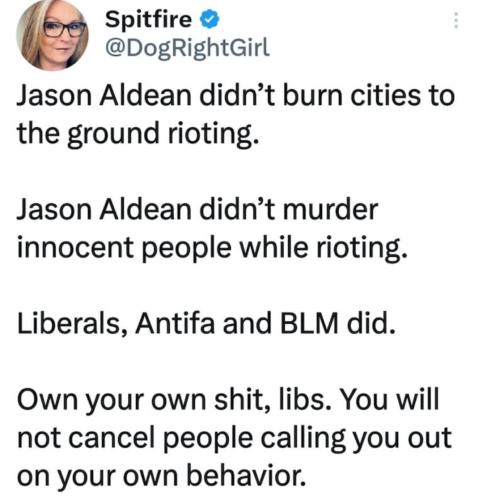Click the line "Jason Aldean didn't burn cities to"
The height and width of the screenshot is (500, 483).
click(236, 96)
